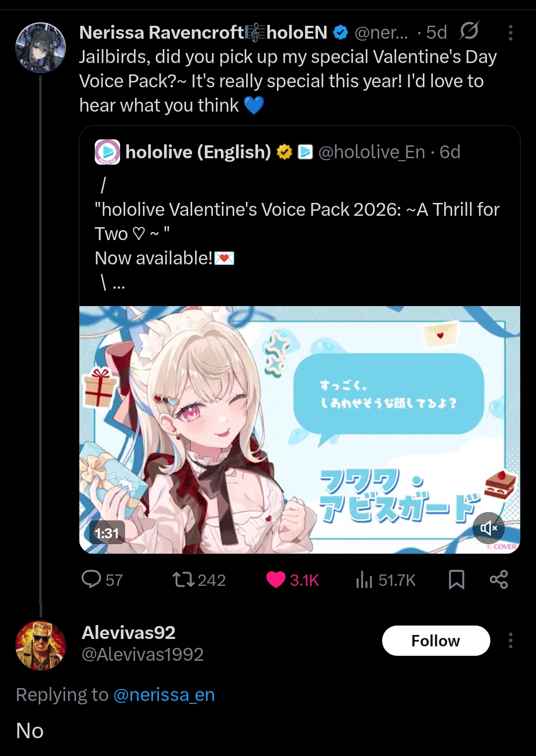Unmute the video with the speaker icon

click(488, 528)
